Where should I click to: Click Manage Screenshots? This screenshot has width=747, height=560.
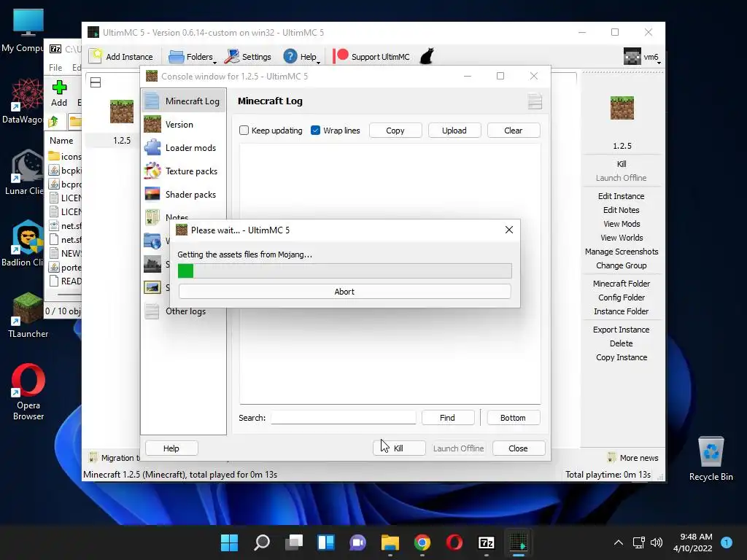(622, 252)
